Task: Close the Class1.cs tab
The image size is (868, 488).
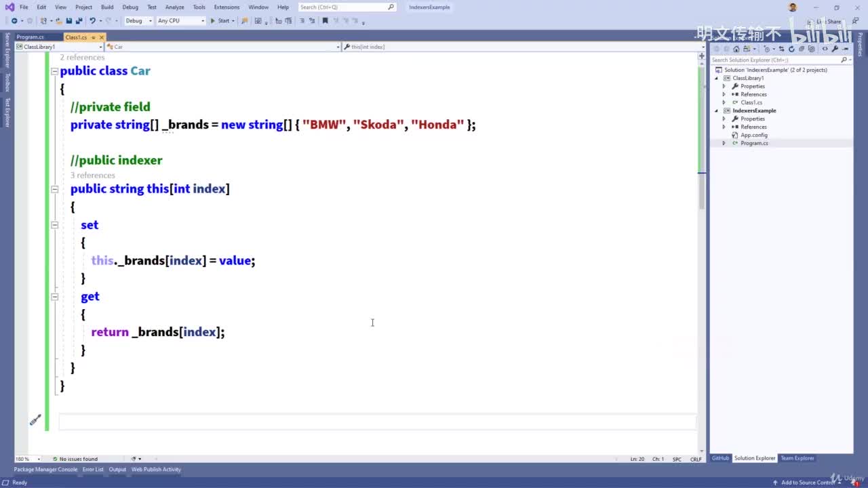Action: (102, 37)
